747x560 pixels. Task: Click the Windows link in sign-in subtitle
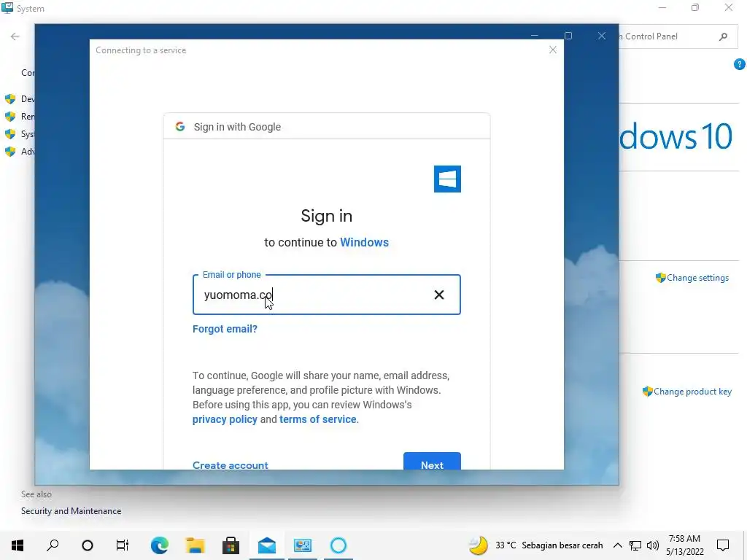pyautogui.click(x=365, y=242)
